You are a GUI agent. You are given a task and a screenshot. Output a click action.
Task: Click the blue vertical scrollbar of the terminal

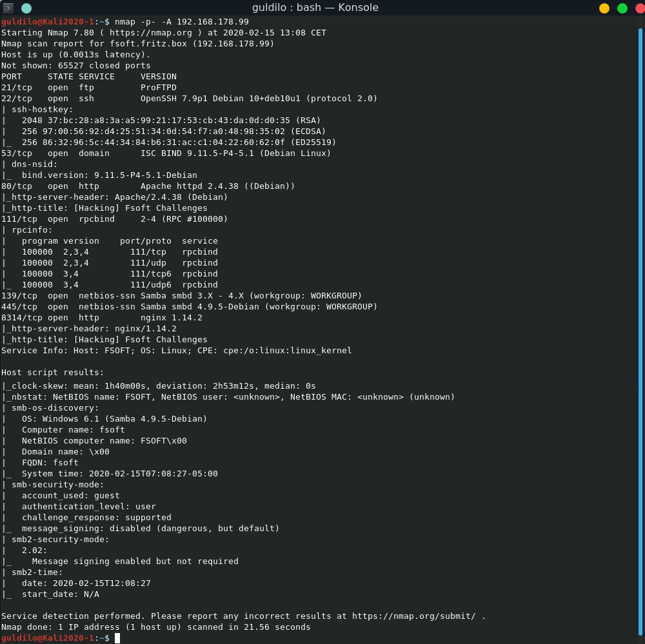[x=640, y=331]
